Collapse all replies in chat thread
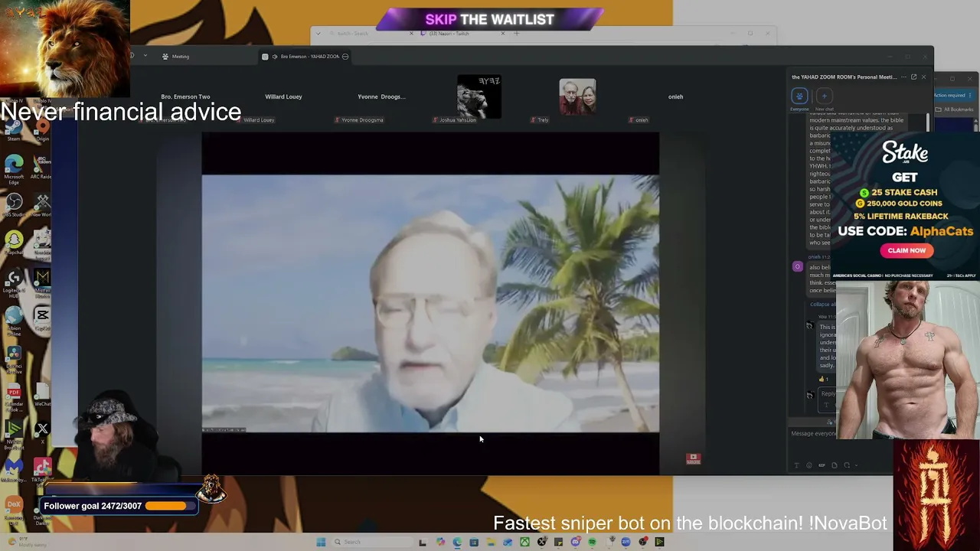 [823, 305]
